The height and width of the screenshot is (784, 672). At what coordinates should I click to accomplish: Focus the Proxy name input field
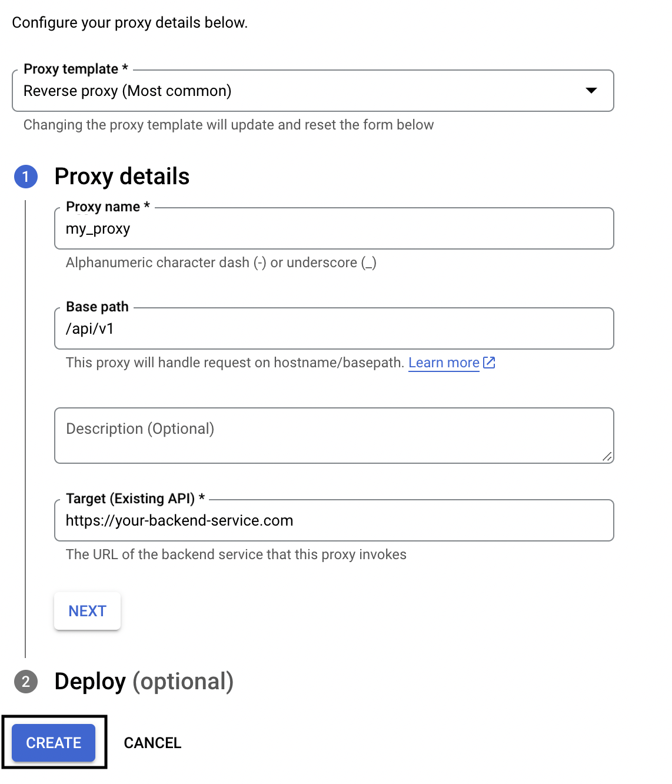click(x=334, y=229)
